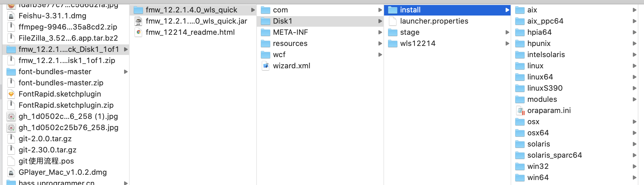Open the osx64 folder

click(x=538, y=133)
